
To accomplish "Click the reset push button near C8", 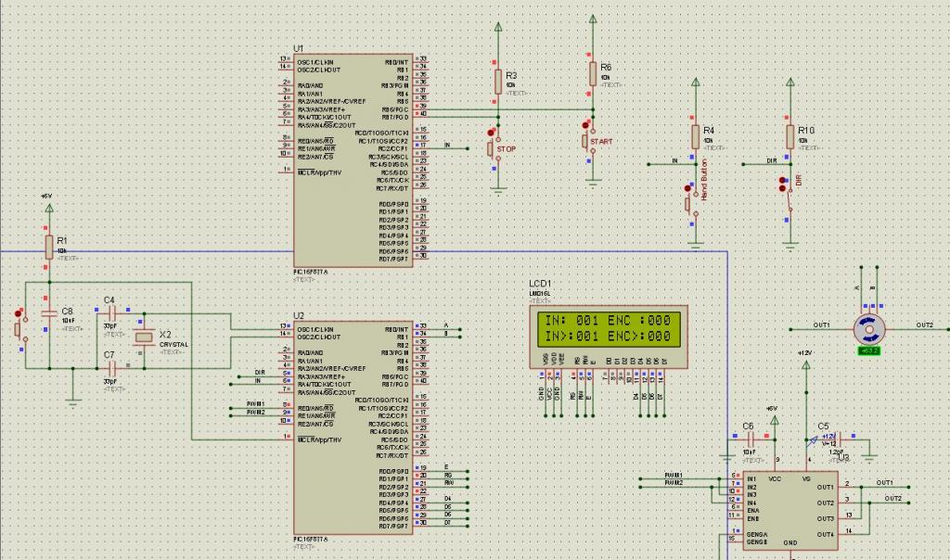I will click(20, 330).
